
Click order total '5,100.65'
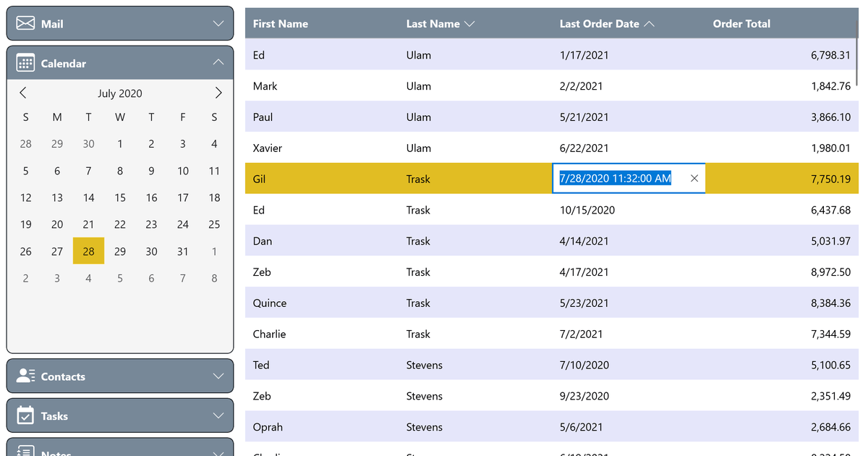[x=830, y=365]
